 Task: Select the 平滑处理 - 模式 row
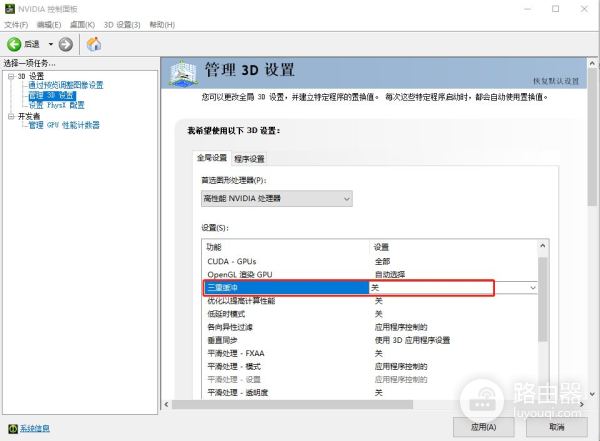pyautogui.click(x=369, y=366)
